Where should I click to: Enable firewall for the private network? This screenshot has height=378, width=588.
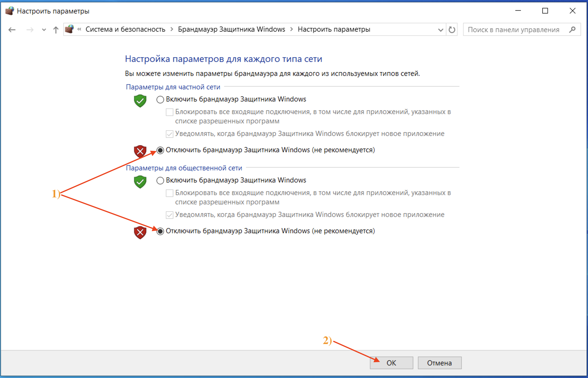click(x=160, y=99)
